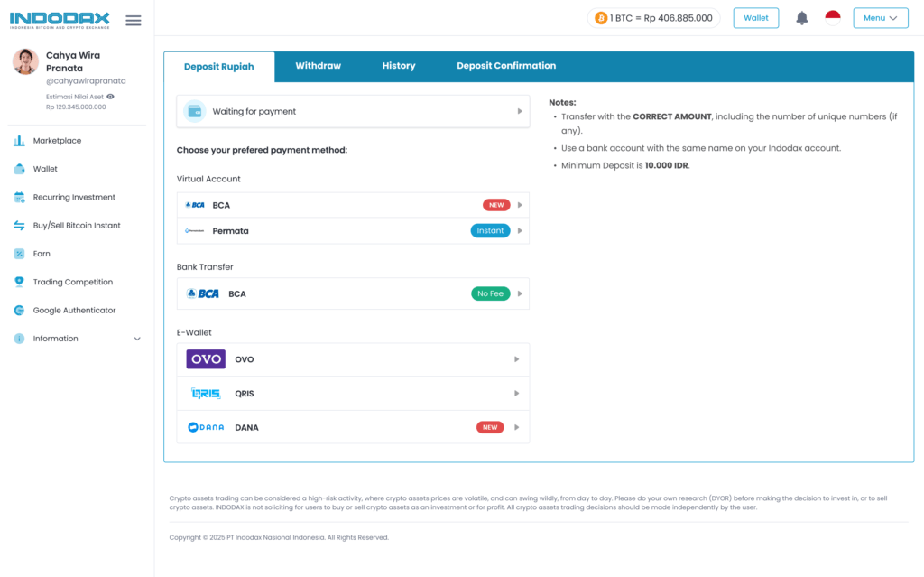This screenshot has height=577, width=924.
Task: Expand the DANA row arrow
Action: (516, 428)
